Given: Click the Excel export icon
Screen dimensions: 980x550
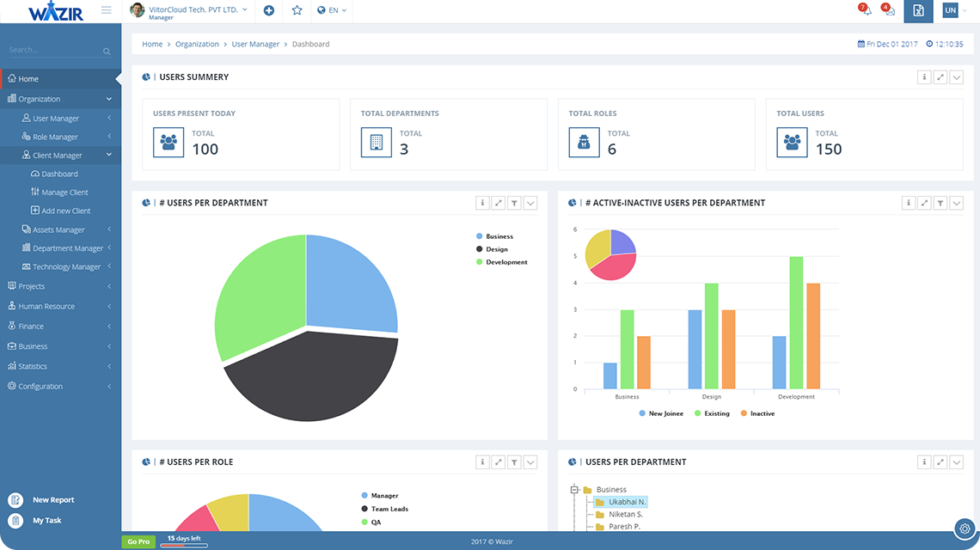Looking at the screenshot, I should coord(918,10).
